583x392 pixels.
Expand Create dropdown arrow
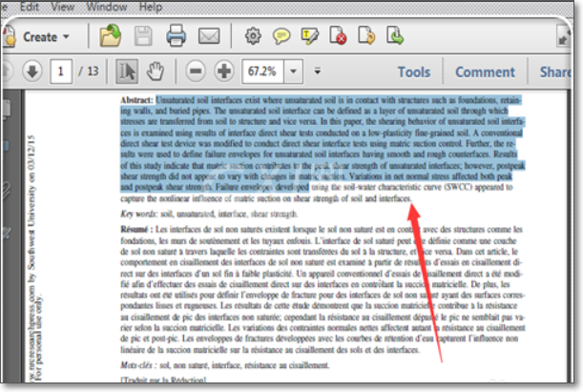pyautogui.click(x=66, y=36)
